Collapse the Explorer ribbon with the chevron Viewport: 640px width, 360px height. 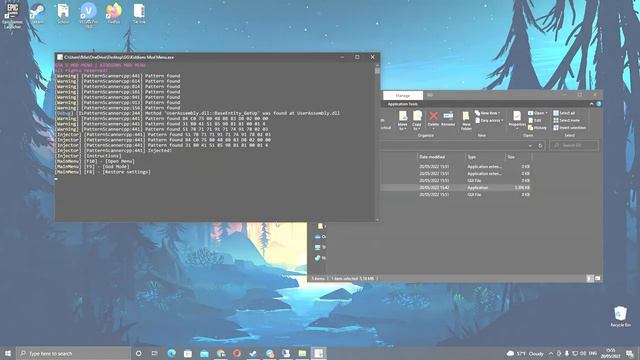pos(591,104)
